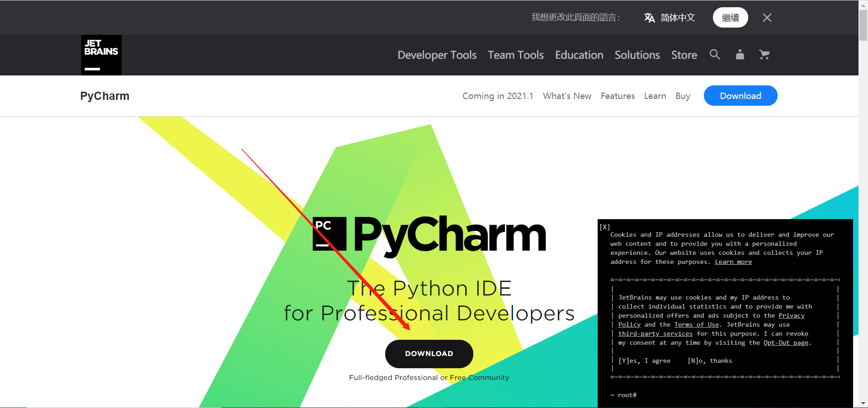The width and height of the screenshot is (868, 408).
Task: Open Team Tools menu
Action: click(516, 55)
